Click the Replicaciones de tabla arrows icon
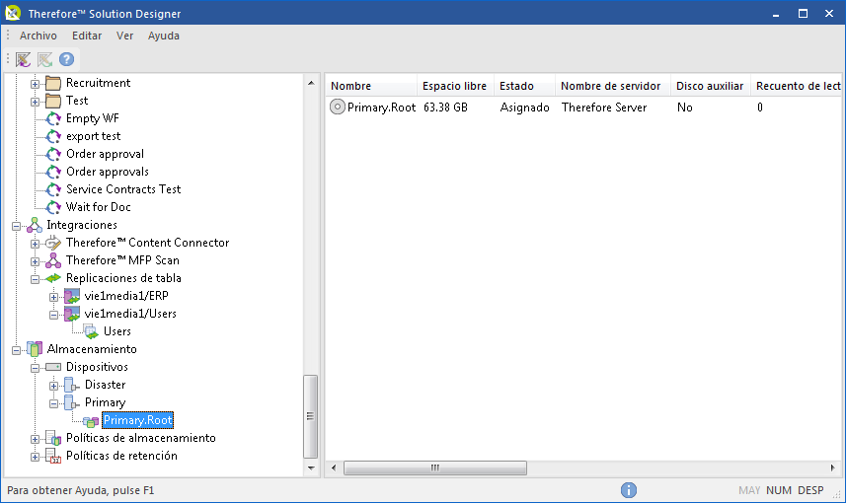Screen dimensions: 847x504 (53, 278)
